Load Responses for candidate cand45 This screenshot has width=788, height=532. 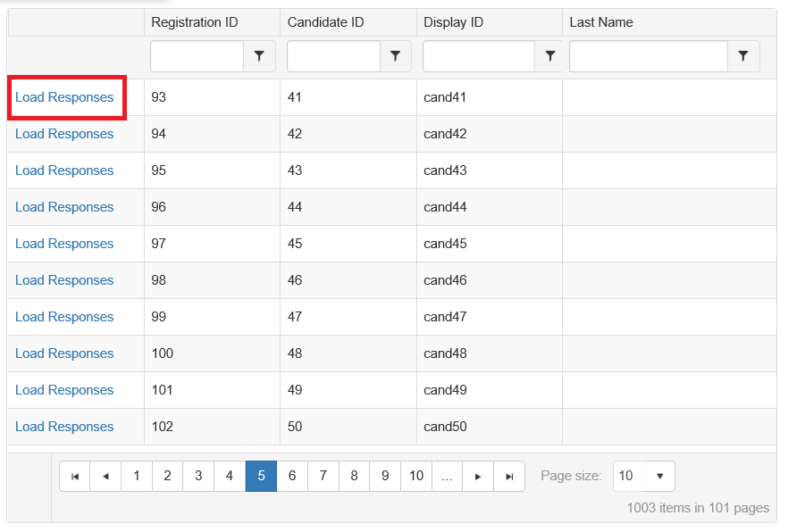pyautogui.click(x=64, y=244)
